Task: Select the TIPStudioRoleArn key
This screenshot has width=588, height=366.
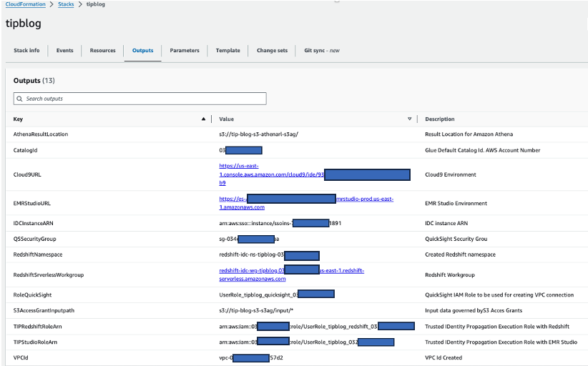Action: [x=35, y=342]
